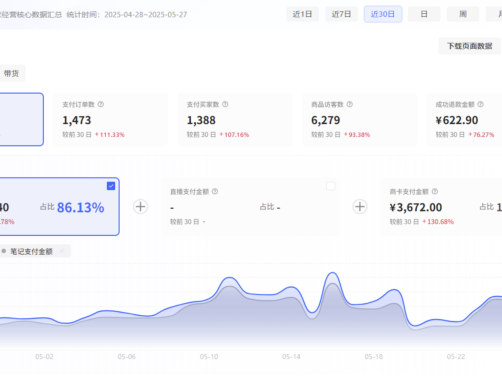Open help icon next to 支付订单数
502x376 pixels.
point(101,104)
